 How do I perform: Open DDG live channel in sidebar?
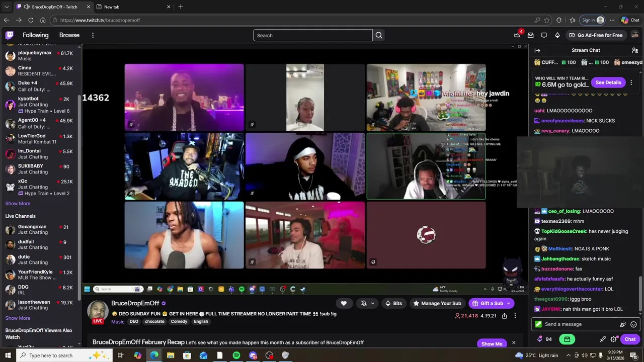tap(39, 290)
